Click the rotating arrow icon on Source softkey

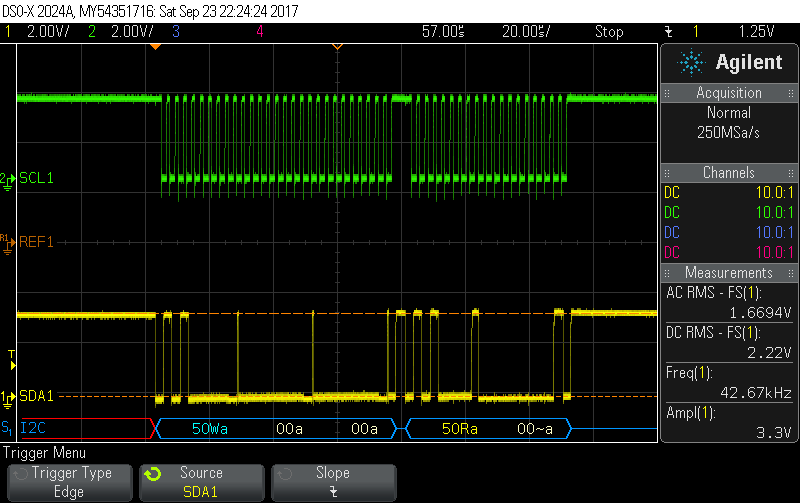click(152, 474)
